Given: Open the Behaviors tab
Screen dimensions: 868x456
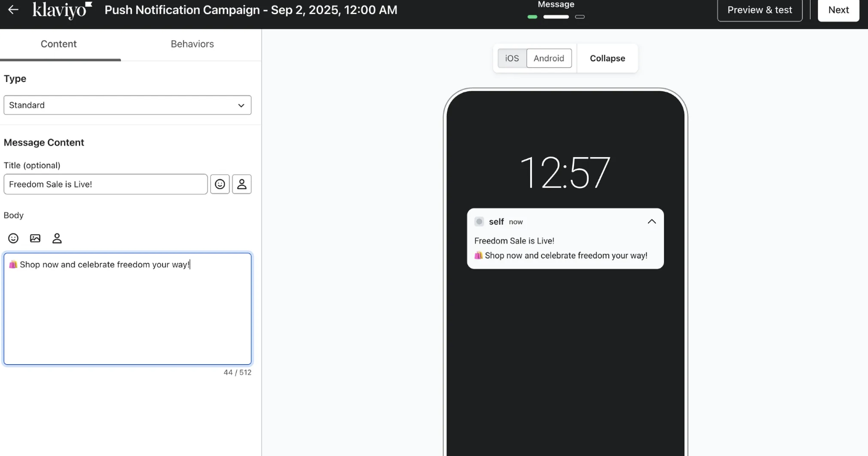Looking at the screenshot, I should [192, 44].
